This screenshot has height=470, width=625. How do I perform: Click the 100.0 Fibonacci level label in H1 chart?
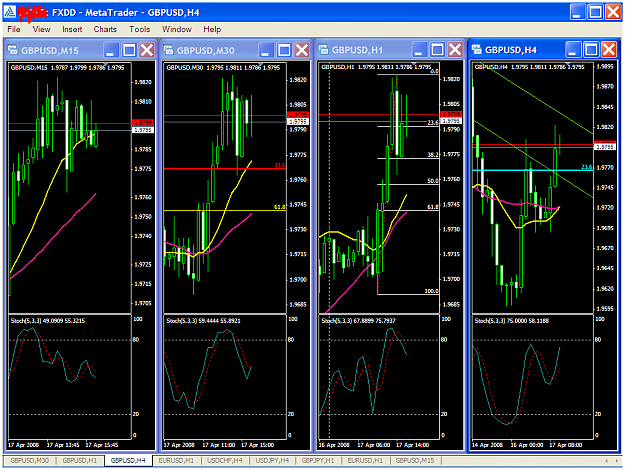[x=431, y=291]
